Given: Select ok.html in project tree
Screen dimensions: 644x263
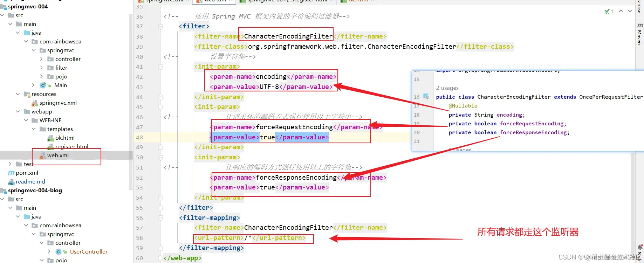Looking at the screenshot, I should tap(65, 138).
